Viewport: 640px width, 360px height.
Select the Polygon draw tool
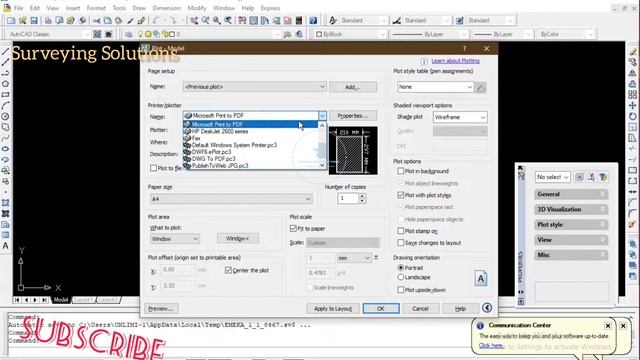click(x=5, y=84)
